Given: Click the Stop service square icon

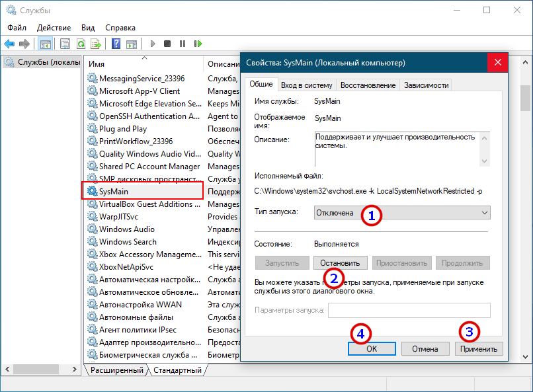Looking at the screenshot, I should click(167, 44).
